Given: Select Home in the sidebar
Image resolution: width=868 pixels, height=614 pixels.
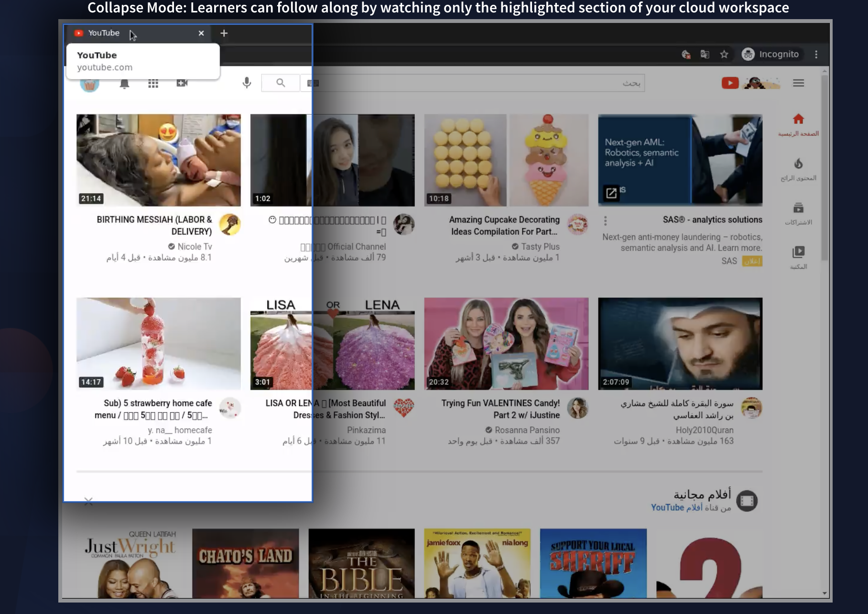Looking at the screenshot, I should click(798, 125).
